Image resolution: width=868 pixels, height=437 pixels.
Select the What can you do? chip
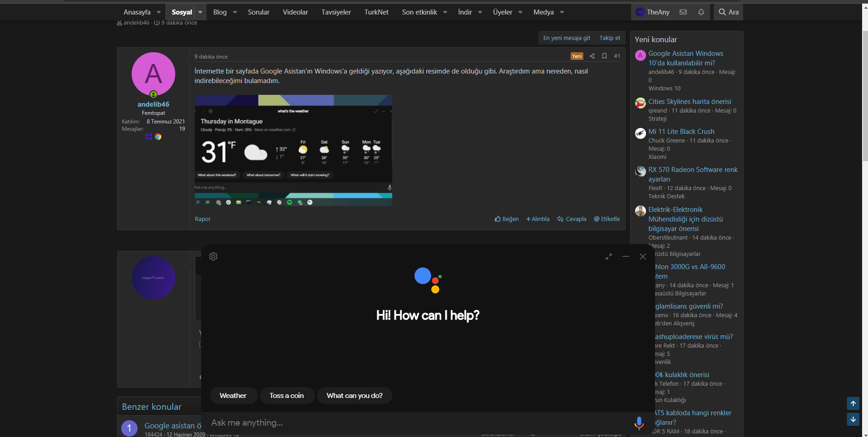click(x=355, y=396)
